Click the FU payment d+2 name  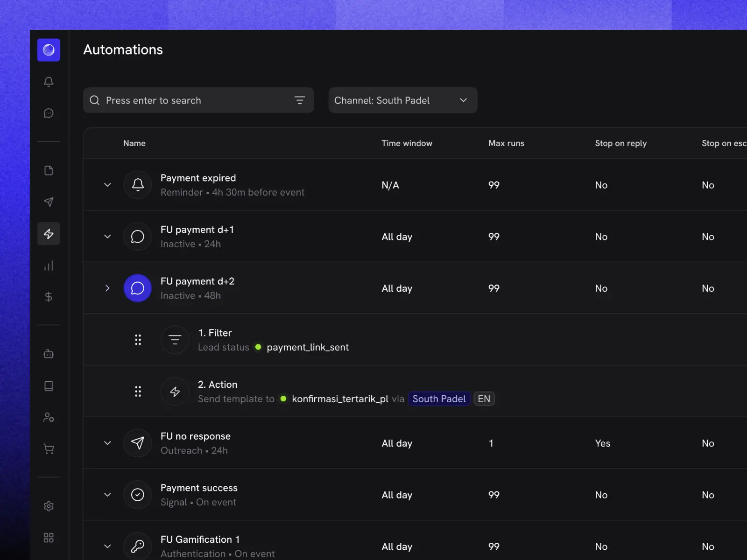point(197,281)
